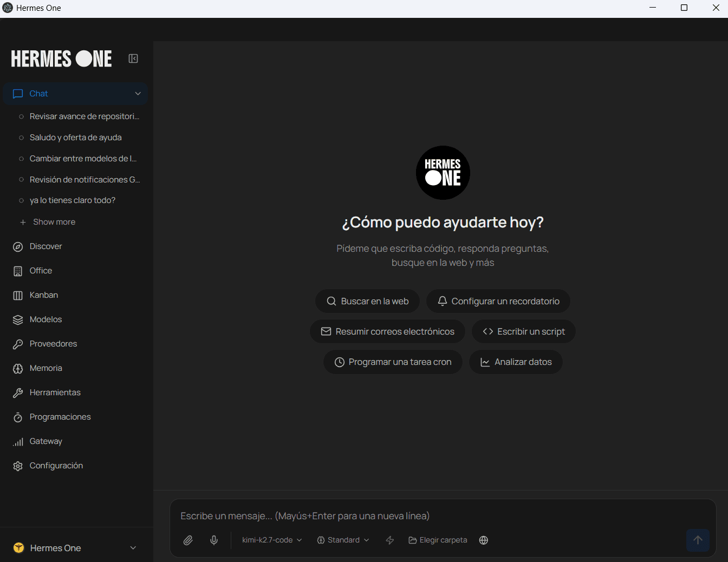Expand chat list with Show more
Screen dimensions: 728x562
[x=48, y=222]
